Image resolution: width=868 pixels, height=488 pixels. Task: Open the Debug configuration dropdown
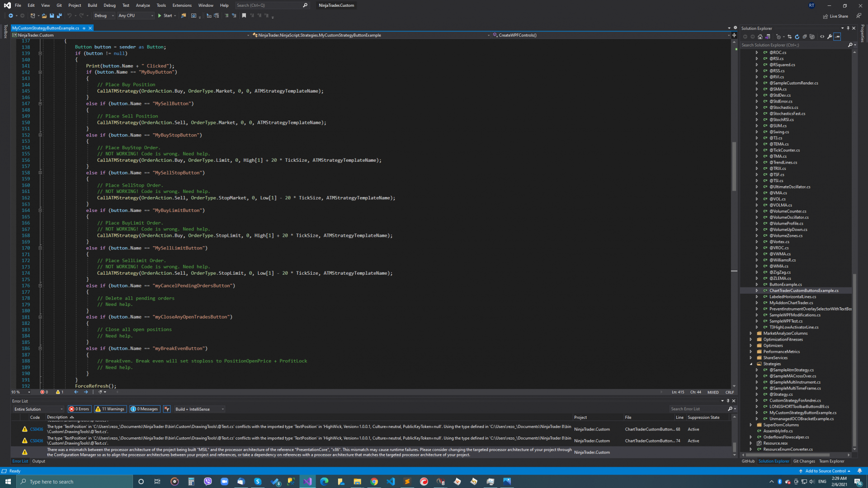coord(104,16)
